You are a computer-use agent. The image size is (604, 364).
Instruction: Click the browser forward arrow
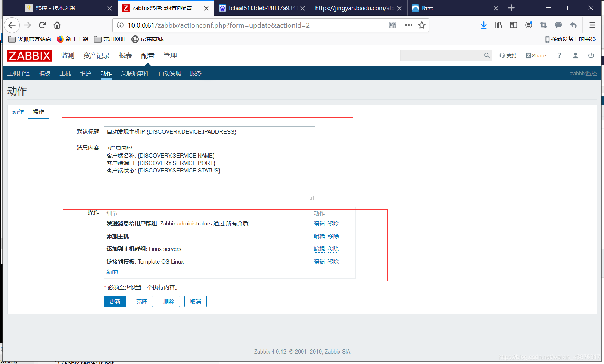pos(27,25)
